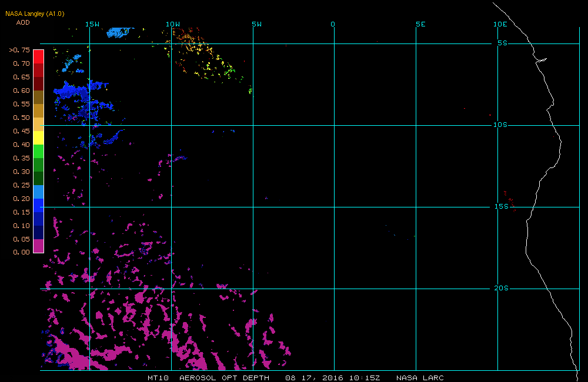This screenshot has height=382, width=588.
Task: Click the 5W longitude label
Action: pyautogui.click(x=257, y=24)
